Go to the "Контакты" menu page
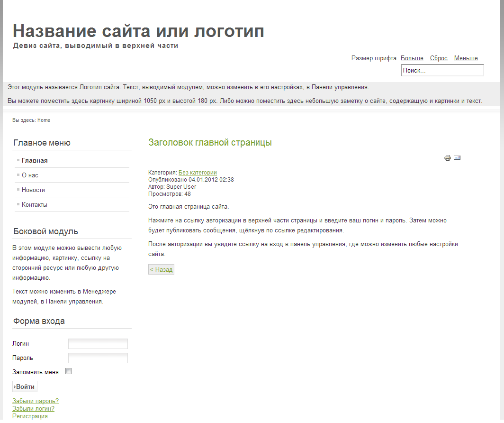 (34, 205)
